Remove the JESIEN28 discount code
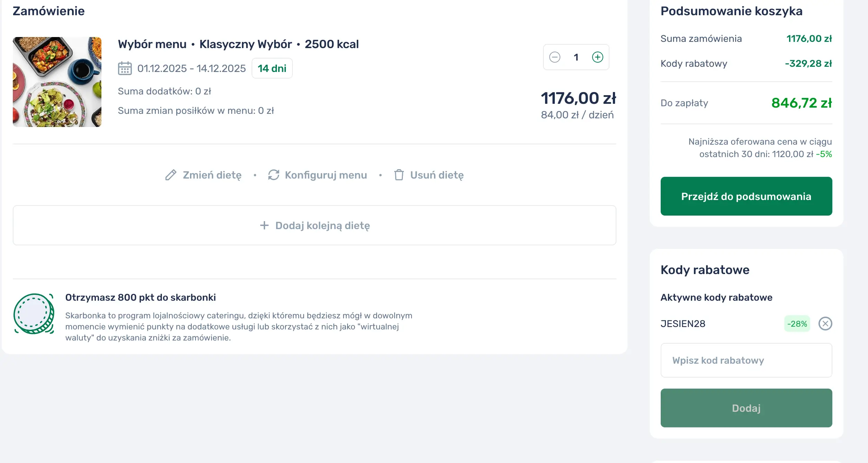This screenshot has width=868, height=463. [825, 324]
